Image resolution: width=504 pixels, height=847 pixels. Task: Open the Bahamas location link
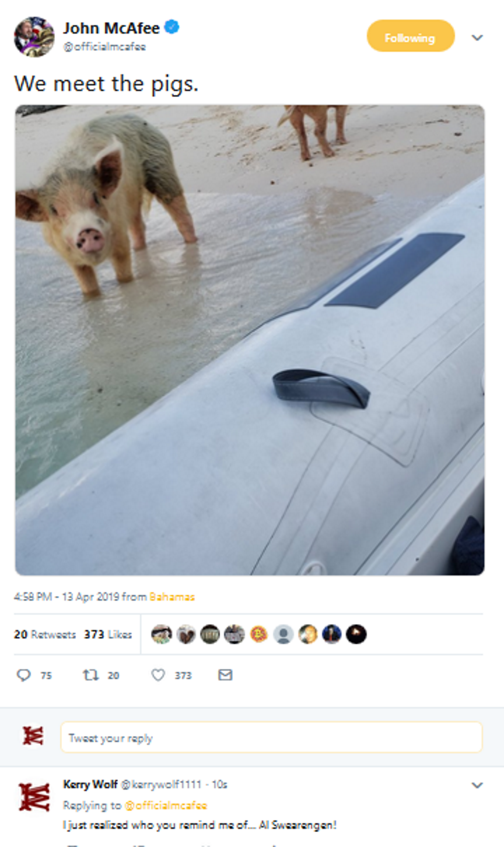point(172,597)
